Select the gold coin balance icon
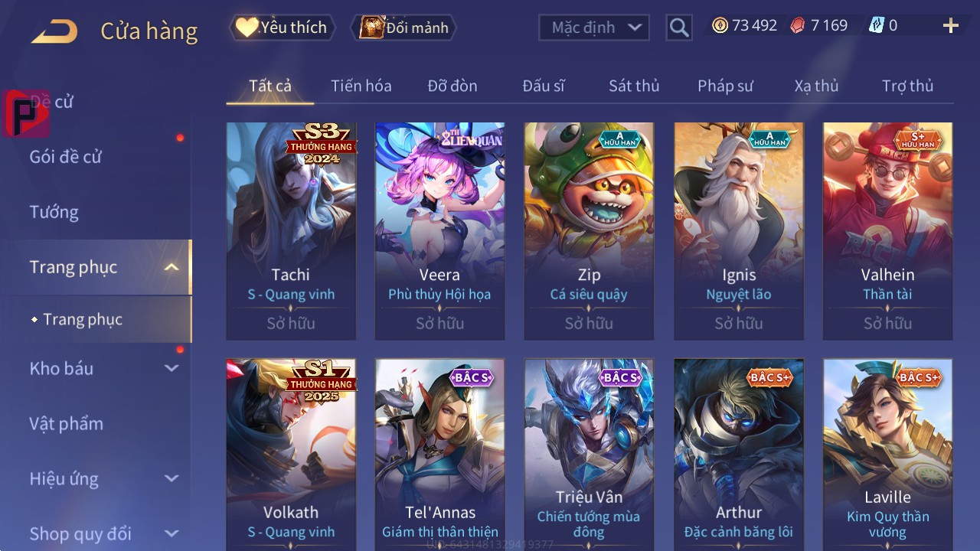The height and width of the screenshot is (551, 980). 720,25
